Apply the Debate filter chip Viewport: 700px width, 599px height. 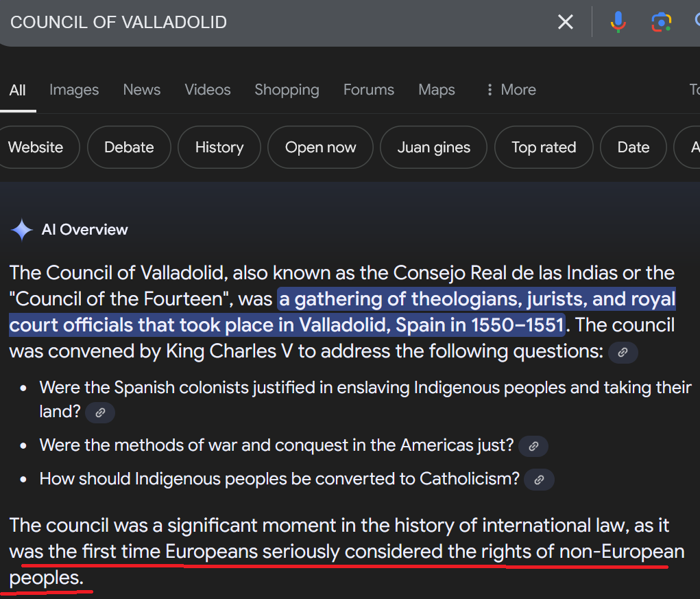[x=129, y=148]
